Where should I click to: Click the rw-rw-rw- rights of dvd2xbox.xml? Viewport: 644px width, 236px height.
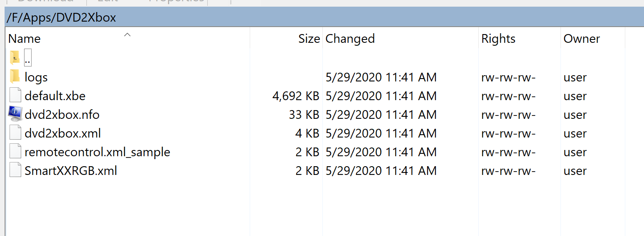[508, 133]
